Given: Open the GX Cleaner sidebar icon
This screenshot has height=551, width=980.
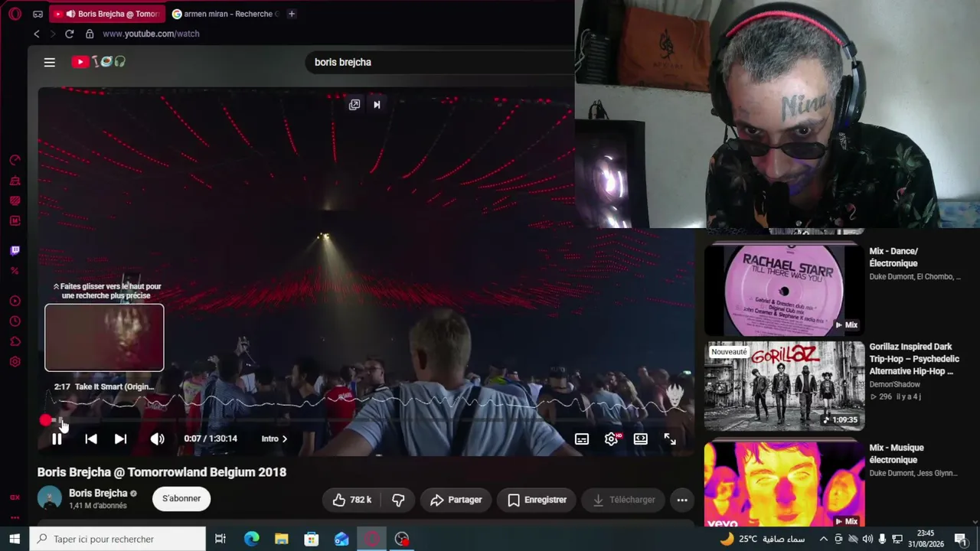Looking at the screenshot, I should coord(15,181).
